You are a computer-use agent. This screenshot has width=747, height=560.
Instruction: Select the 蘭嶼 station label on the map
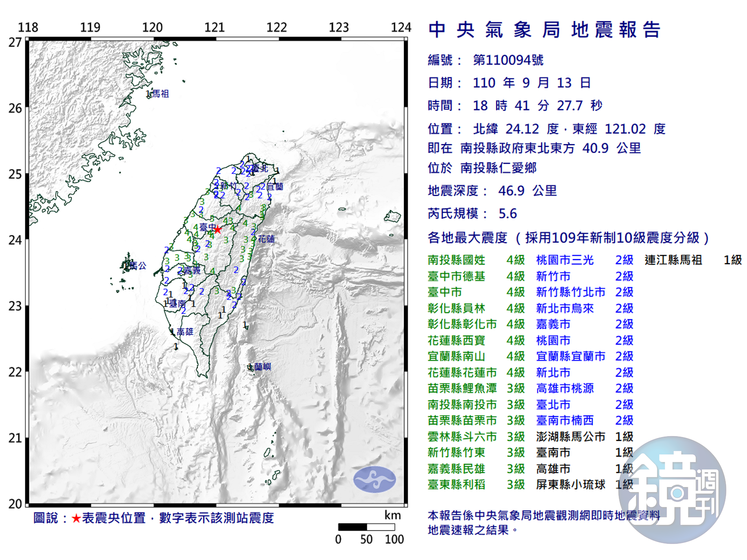262,367
